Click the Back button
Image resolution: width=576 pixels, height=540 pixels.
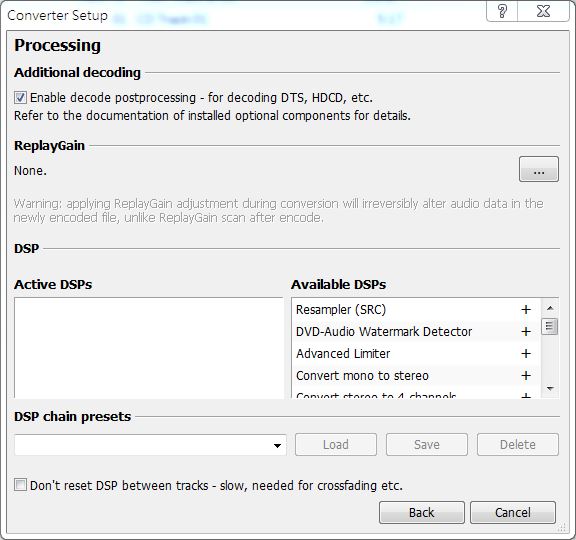click(422, 512)
